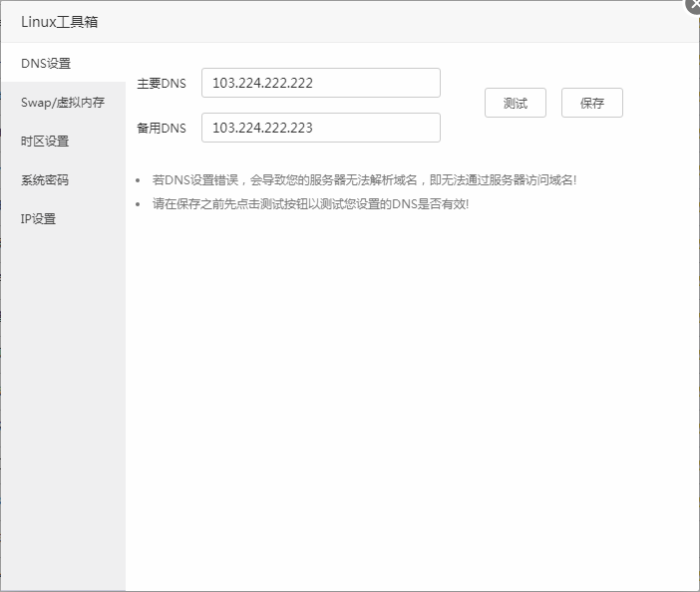Click the 备用DNS label text
This screenshot has height=592, width=700.
[x=162, y=129]
